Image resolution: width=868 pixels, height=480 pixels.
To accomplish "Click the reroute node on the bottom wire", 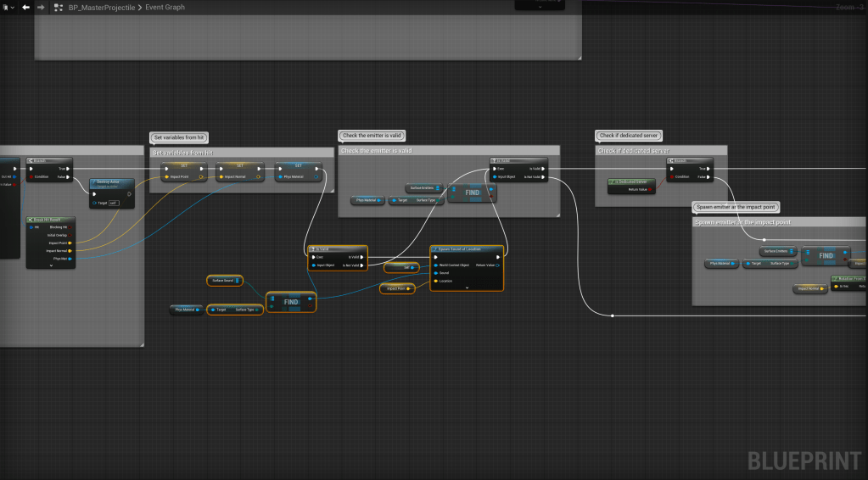I will (x=613, y=316).
